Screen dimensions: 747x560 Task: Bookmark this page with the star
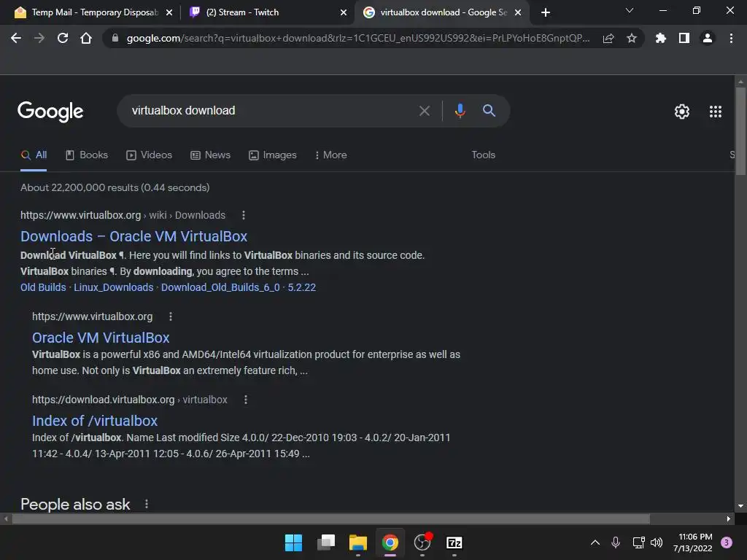point(632,38)
